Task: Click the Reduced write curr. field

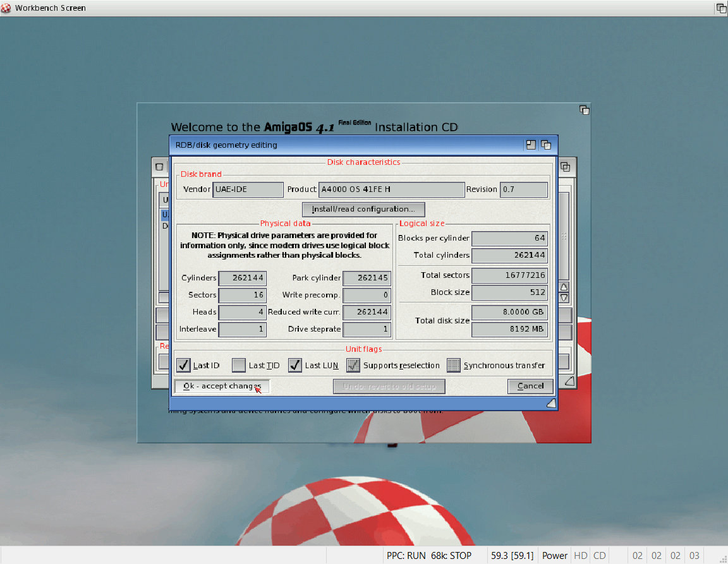Action: pyautogui.click(x=367, y=312)
